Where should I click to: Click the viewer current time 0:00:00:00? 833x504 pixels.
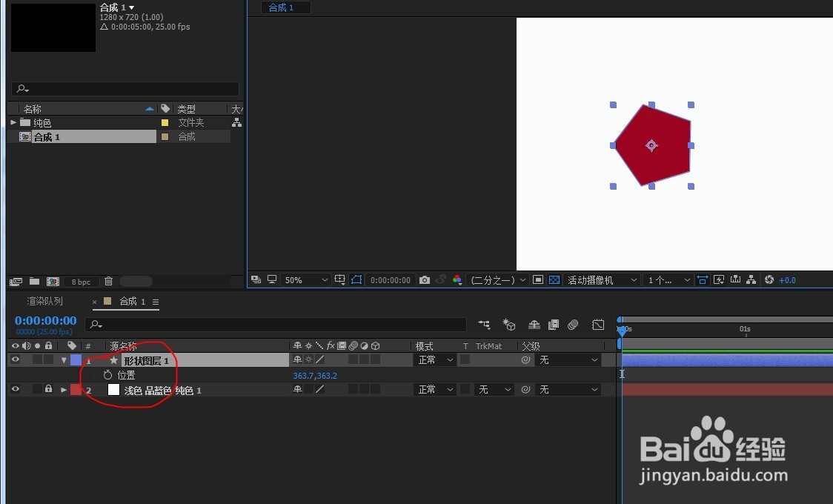[391, 280]
